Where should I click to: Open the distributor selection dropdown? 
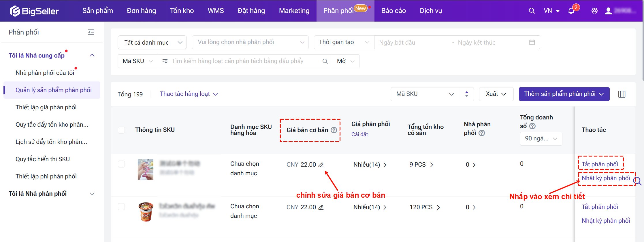tap(250, 42)
